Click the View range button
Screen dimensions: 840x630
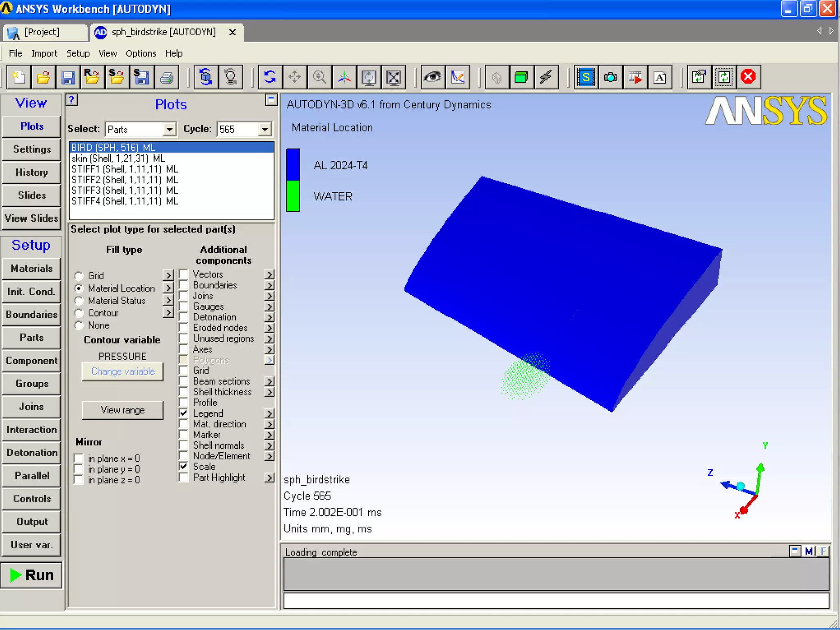(123, 410)
